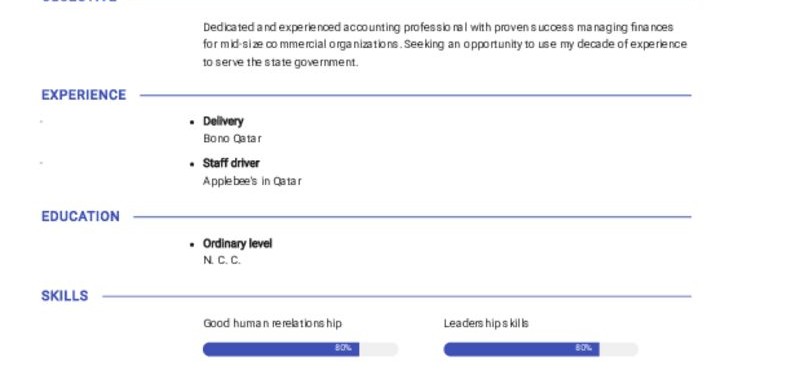Image resolution: width=791 pixels, height=370 pixels.
Task: Select the Staff driver job title
Action: pos(231,163)
